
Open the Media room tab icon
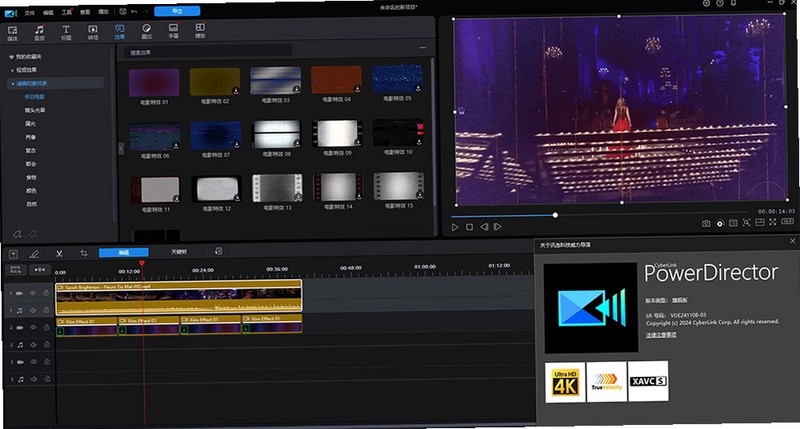[x=13, y=33]
